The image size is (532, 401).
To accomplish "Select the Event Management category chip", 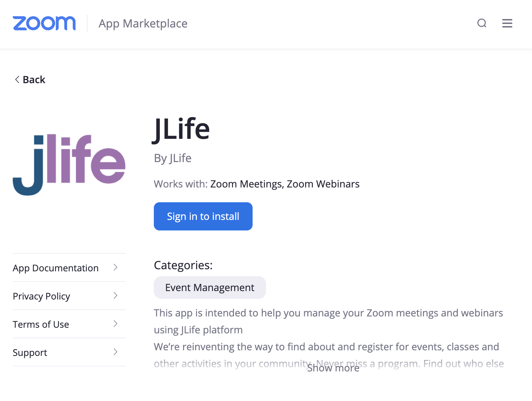I will pyautogui.click(x=210, y=287).
